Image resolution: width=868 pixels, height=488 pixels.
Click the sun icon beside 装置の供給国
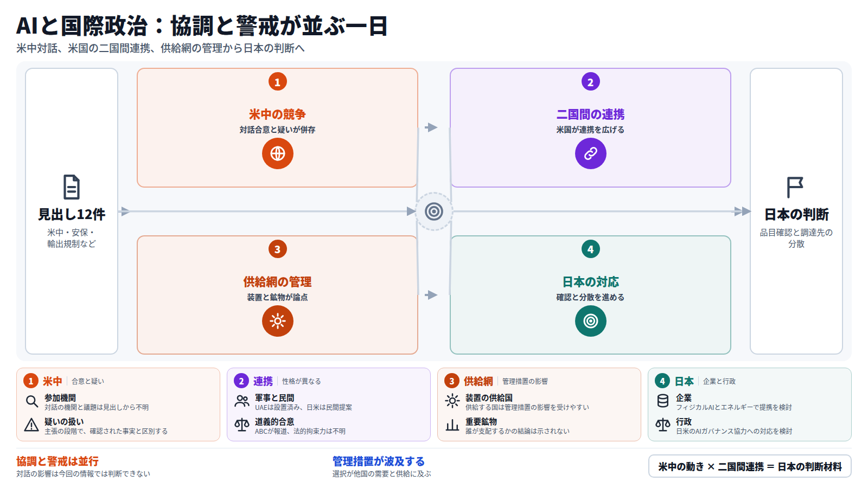click(452, 401)
